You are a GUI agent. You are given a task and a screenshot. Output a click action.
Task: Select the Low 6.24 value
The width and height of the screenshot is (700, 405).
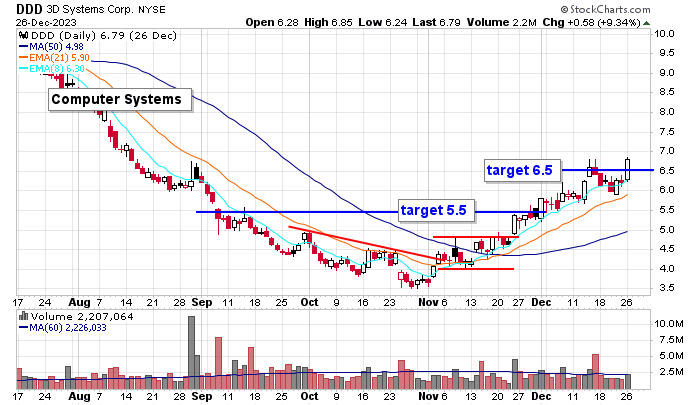[383, 22]
